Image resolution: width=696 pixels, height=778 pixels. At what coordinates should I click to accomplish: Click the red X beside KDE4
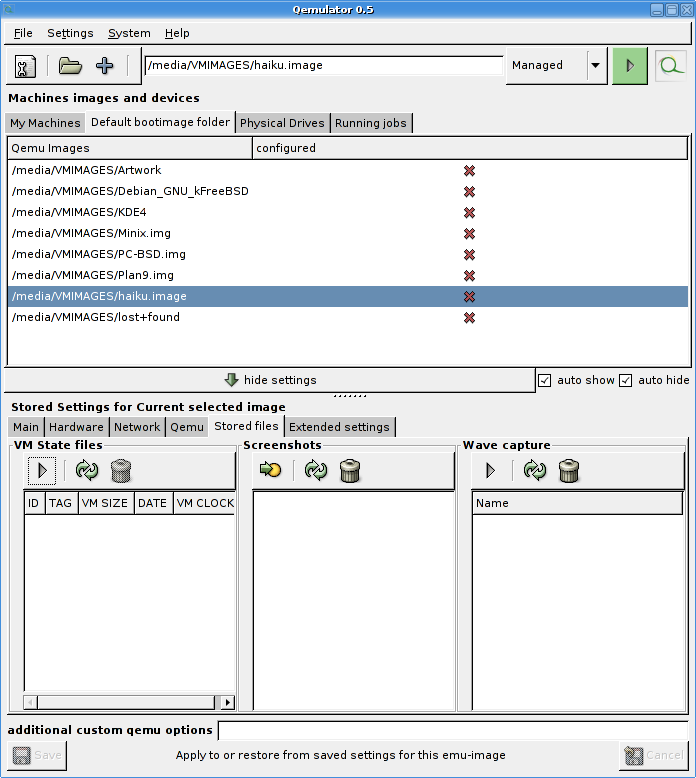click(469, 213)
